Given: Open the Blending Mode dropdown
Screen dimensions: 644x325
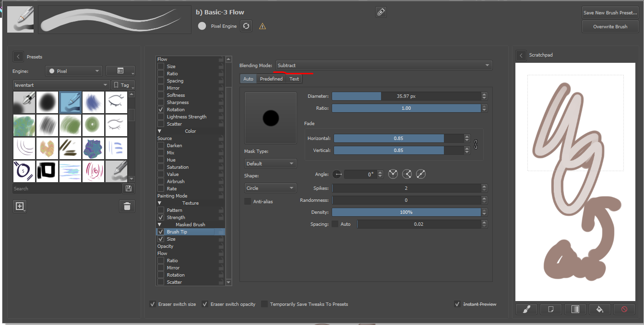Looking at the screenshot, I should pyautogui.click(x=384, y=65).
